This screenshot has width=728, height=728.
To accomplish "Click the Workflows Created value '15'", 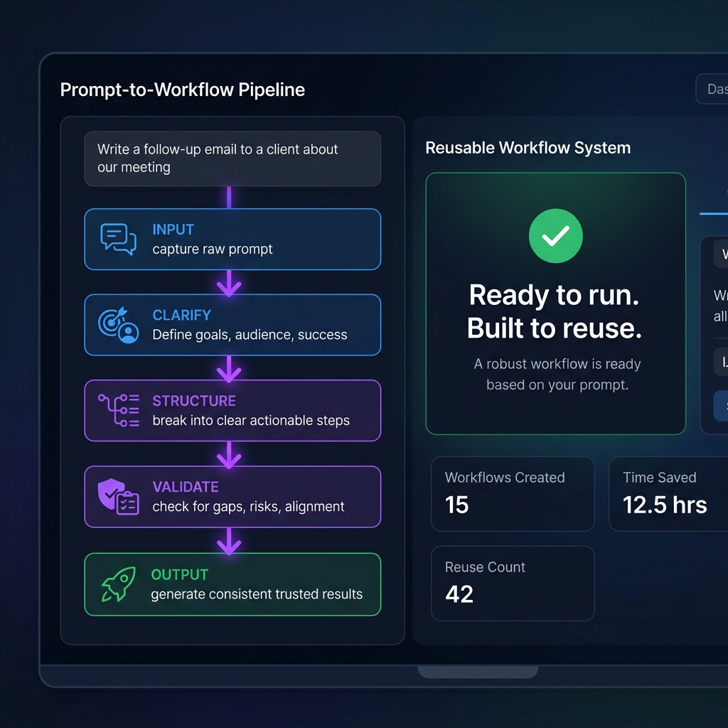I will [x=457, y=505].
